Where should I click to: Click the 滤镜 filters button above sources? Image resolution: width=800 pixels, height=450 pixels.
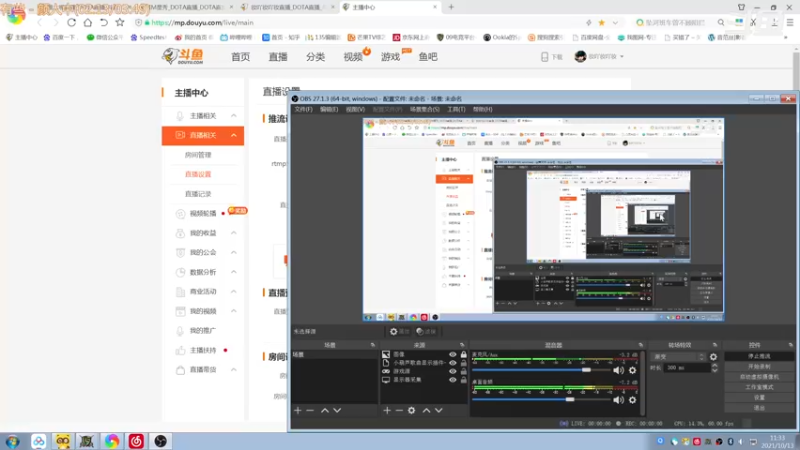click(x=426, y=332)
